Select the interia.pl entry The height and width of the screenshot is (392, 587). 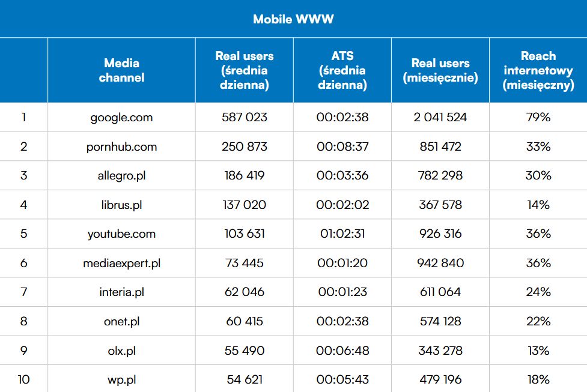pyautogui.click(x=122, y=292)
